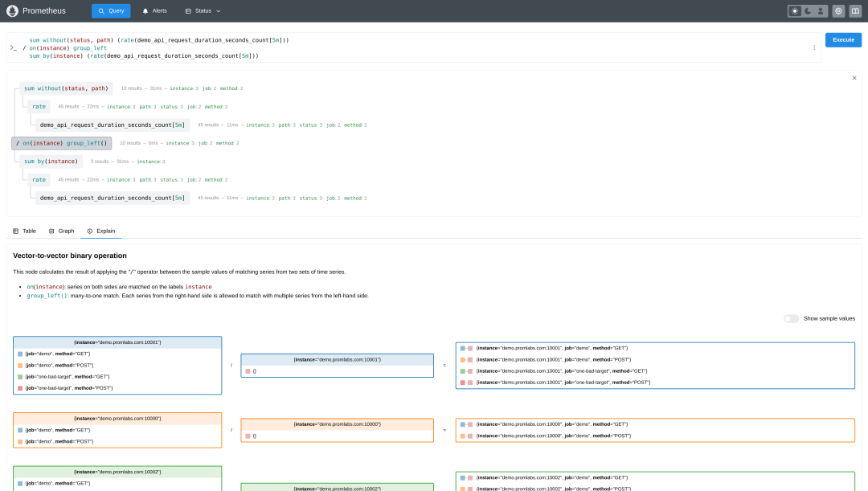Screen dimensions: 868x491
Task: Switch to the light theme sun icon
Action: [x=795, y=11]
